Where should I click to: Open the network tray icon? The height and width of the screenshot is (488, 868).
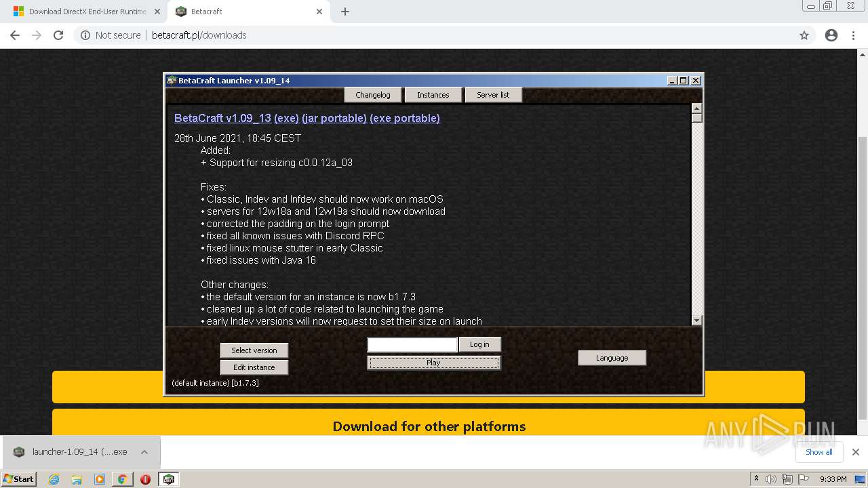coord(787,479)
